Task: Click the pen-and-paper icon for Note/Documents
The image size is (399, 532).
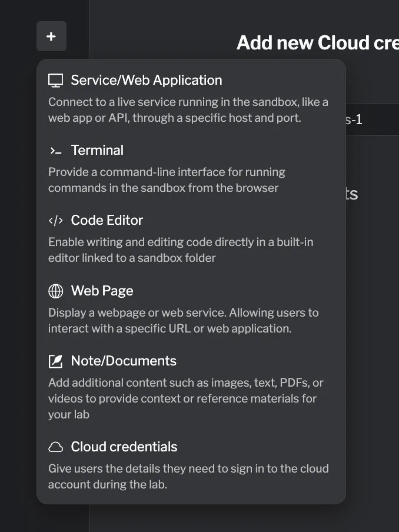Action: point(55,361)
